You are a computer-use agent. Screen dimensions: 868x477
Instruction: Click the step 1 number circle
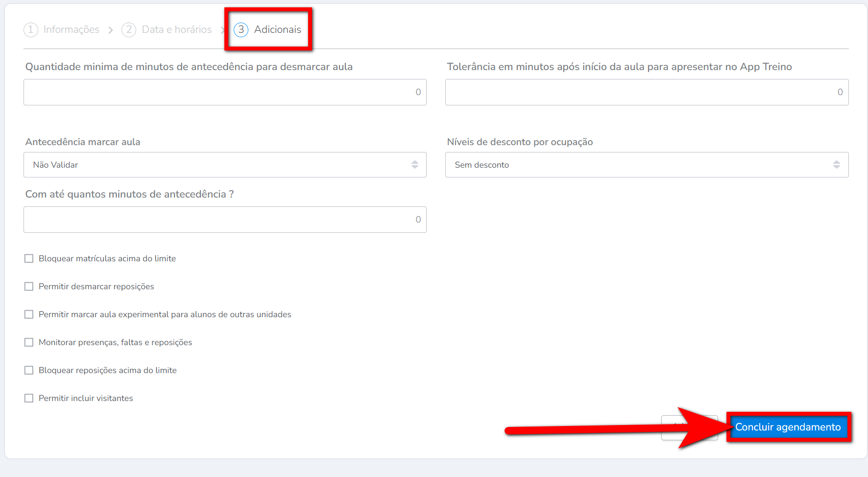click(30, 30)
